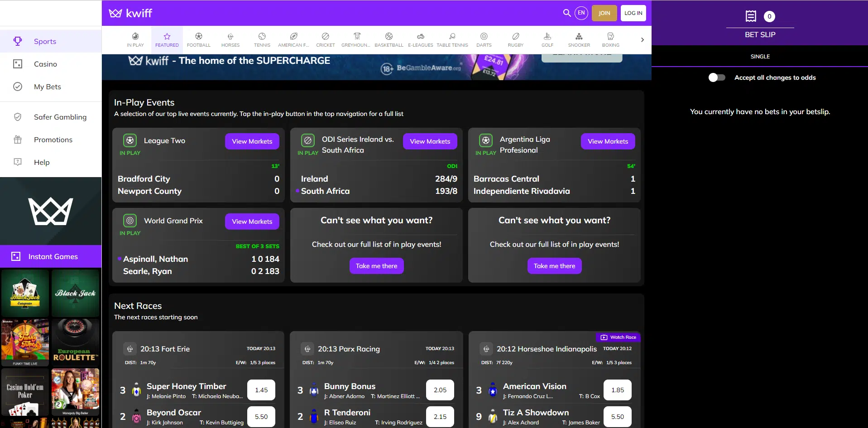This screenshot has width=868, height=428.
Task: Open Promotions in the sidebar
Action: pyautogui.click(x=51, y=139)
